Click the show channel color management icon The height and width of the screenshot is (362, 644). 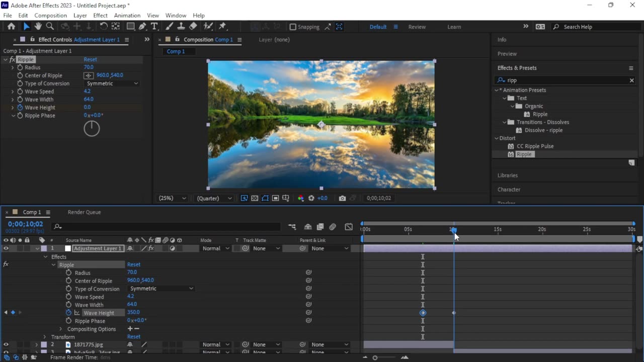click(301, 198)
